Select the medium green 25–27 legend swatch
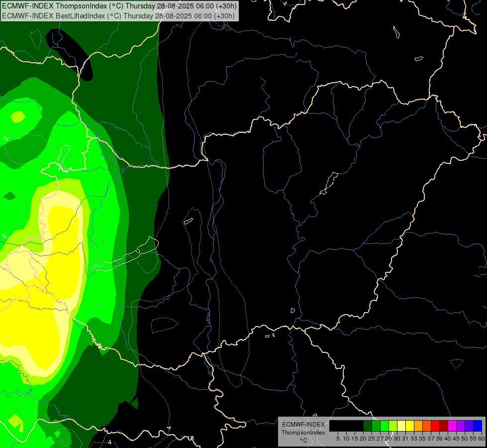Viewport: 487px width, 448px height. coord(376,426)
